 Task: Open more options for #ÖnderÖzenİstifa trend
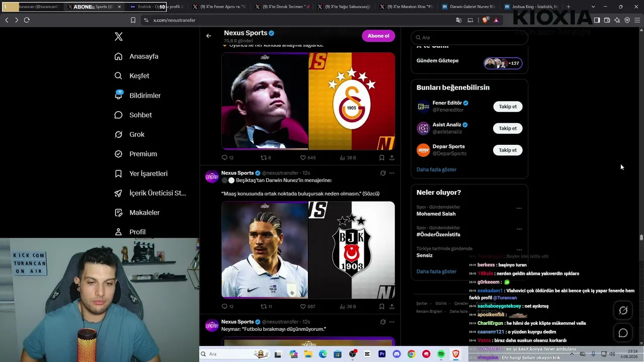[519, 229]
